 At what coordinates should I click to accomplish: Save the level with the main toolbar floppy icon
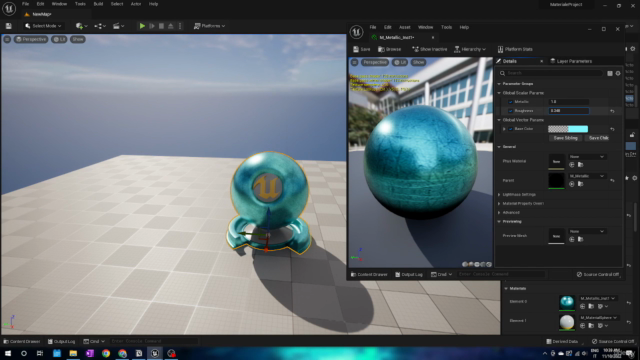point(9,26)
